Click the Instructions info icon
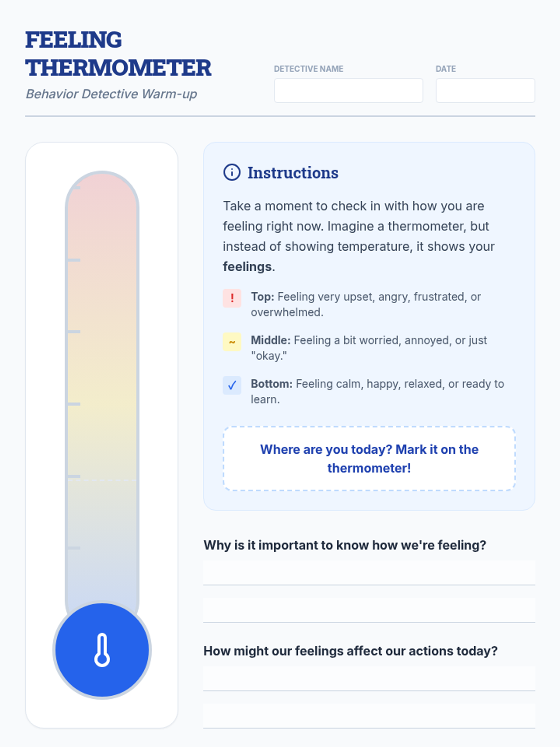 tap(232, 172)
